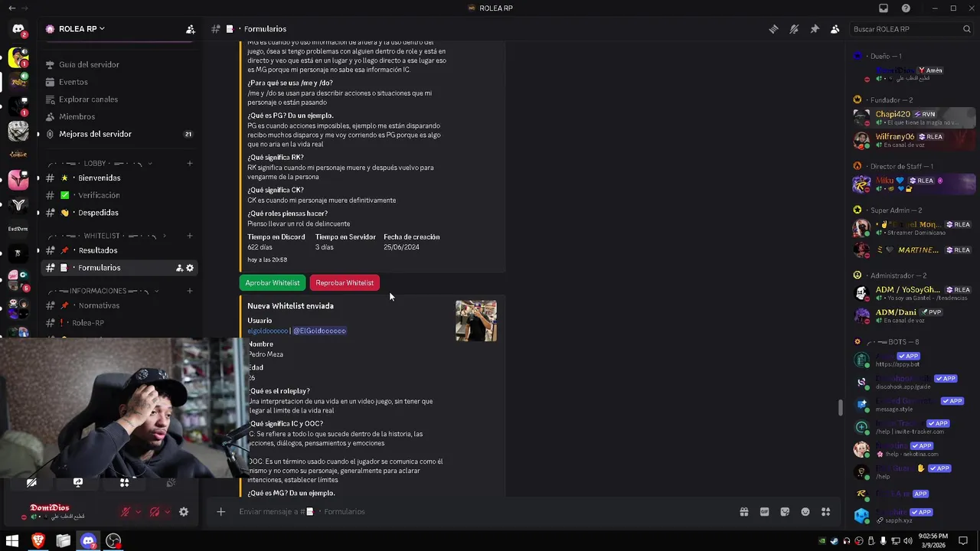Toggle the member list visibility
This screenshot has height=551, width=980.
pyautogui.click(x=835, y=29)
